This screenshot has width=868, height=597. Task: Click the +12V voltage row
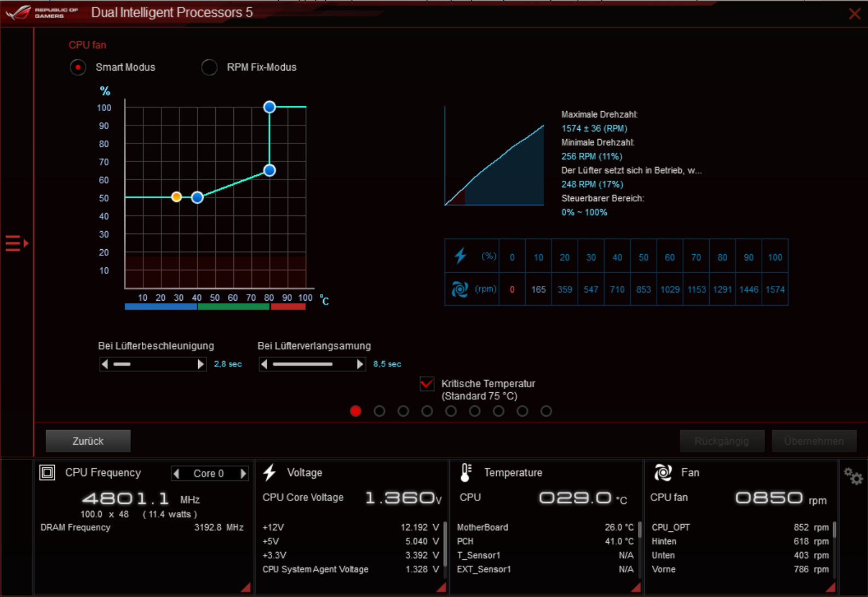[350, 527]
